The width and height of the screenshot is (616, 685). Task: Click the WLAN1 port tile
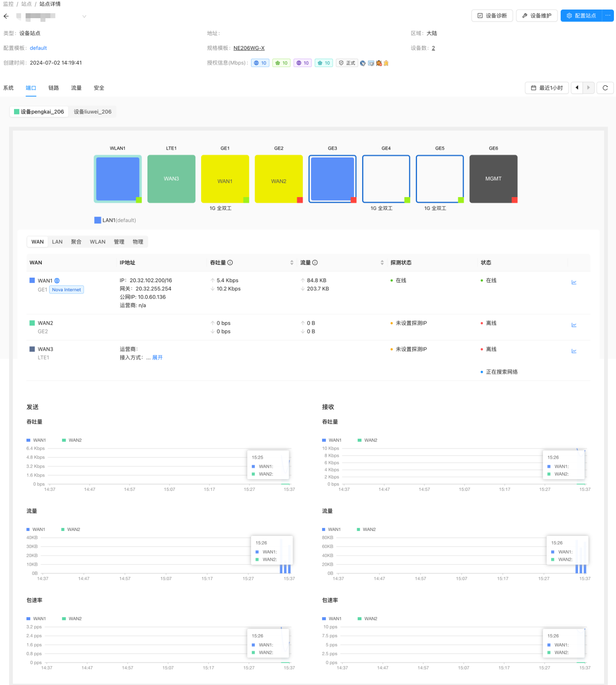point(118,179)
